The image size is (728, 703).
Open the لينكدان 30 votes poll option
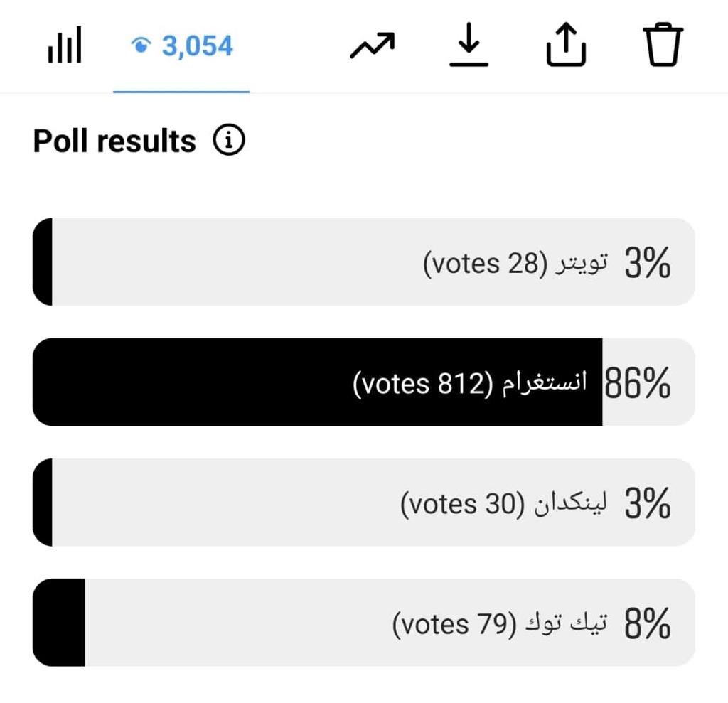[363, 503]
